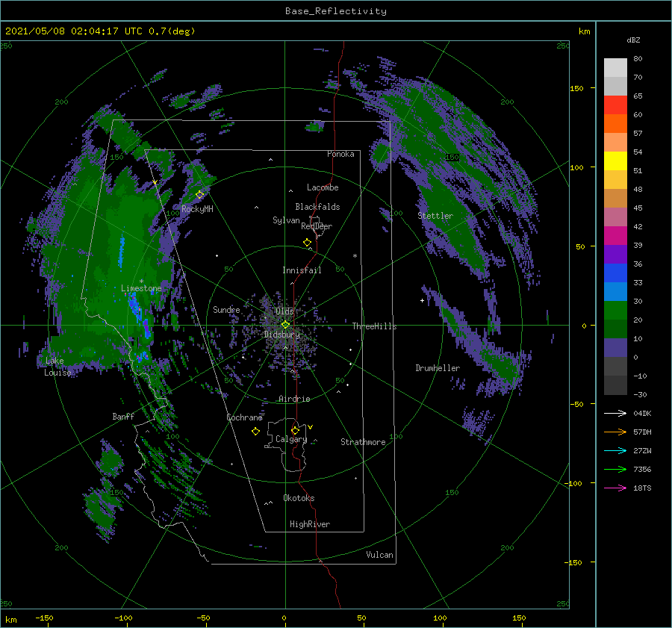Pick the orange 60 dBZ color swatch

[x=615, y=123]
